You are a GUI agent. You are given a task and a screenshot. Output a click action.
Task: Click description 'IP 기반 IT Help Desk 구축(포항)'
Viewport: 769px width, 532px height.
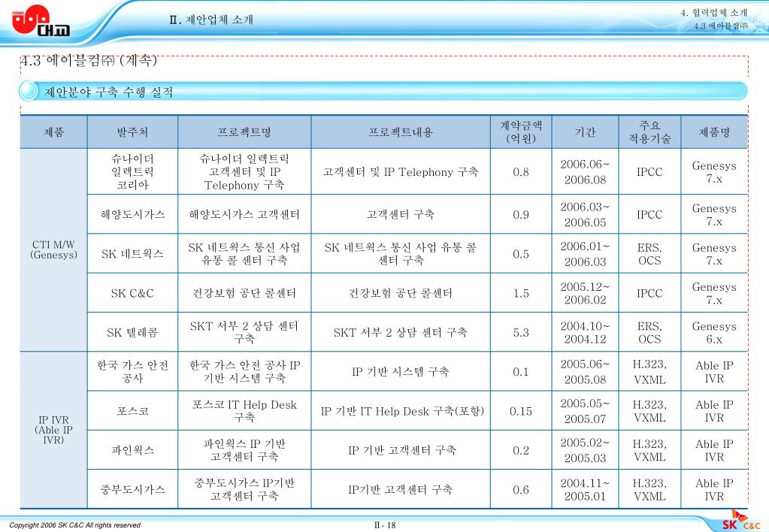pos(402,411)
